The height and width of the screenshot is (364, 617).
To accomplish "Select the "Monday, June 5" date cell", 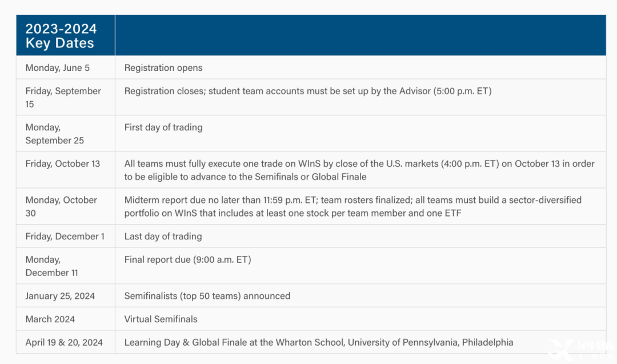I will click(x=58, y=68).
